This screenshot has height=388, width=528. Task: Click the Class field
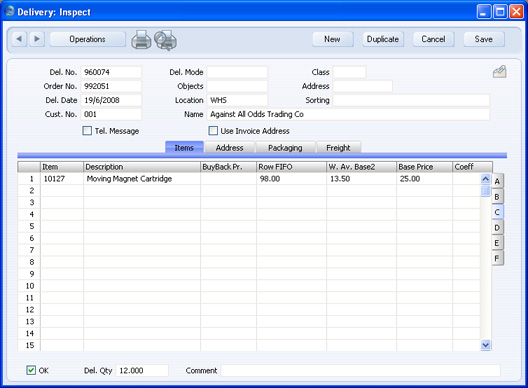[x=349, y=72]
